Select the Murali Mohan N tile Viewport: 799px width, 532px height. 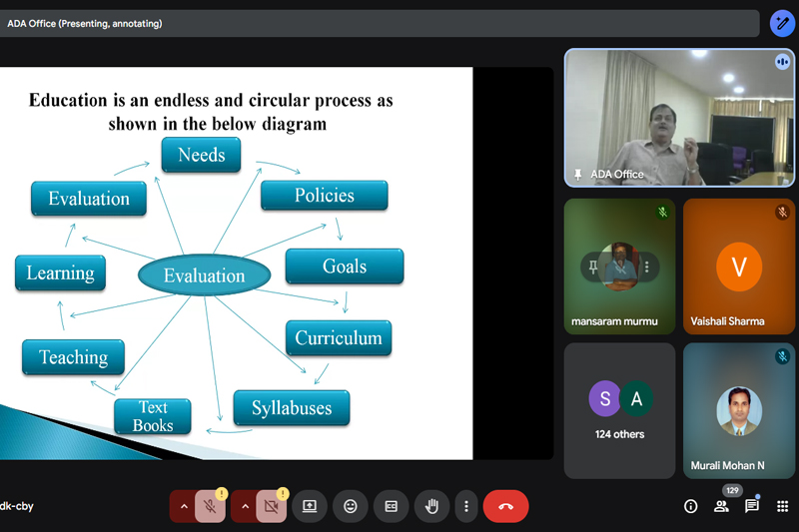click(739, 410)
